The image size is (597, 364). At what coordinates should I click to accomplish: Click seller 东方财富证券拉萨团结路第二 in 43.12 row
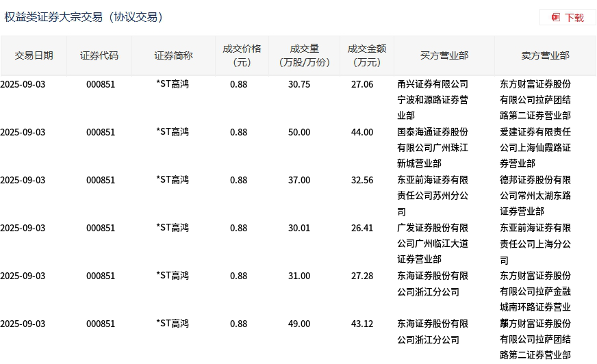coord(535,339)
